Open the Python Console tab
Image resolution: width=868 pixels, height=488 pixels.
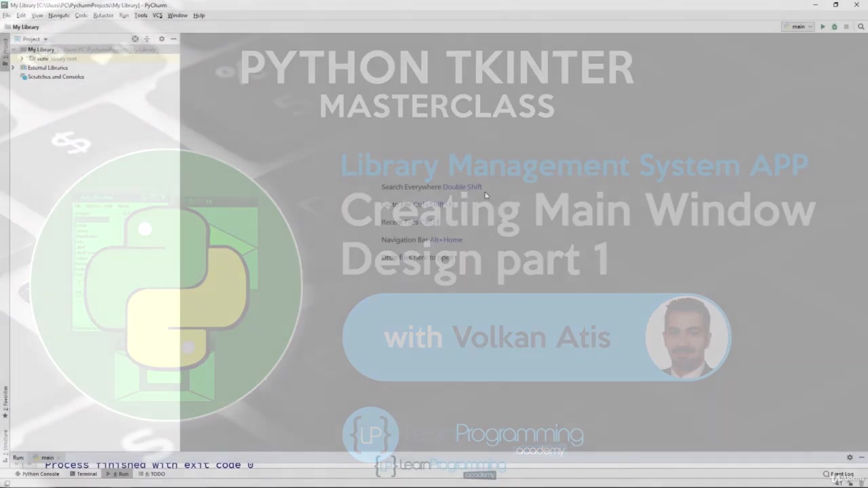(x=37, y=474)
